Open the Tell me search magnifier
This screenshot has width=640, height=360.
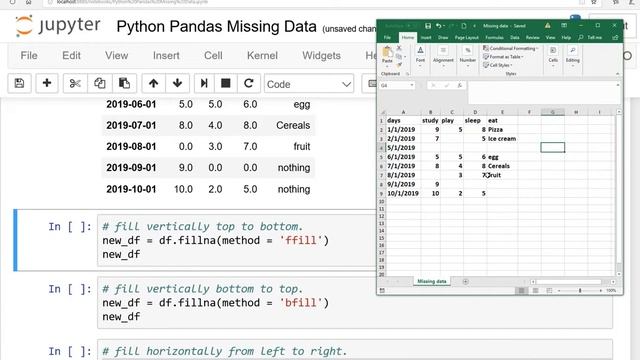click(x=580, y=38)
